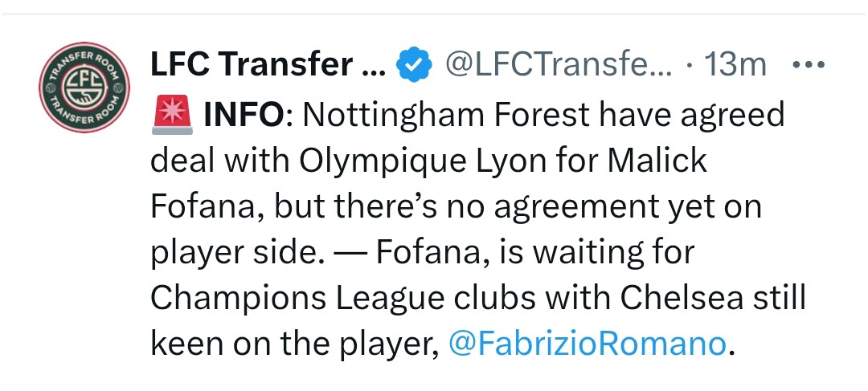Screen dimensions: 868x391
Task: Open the tweet via the 13m timestamp
Action: tap(735, 66)
